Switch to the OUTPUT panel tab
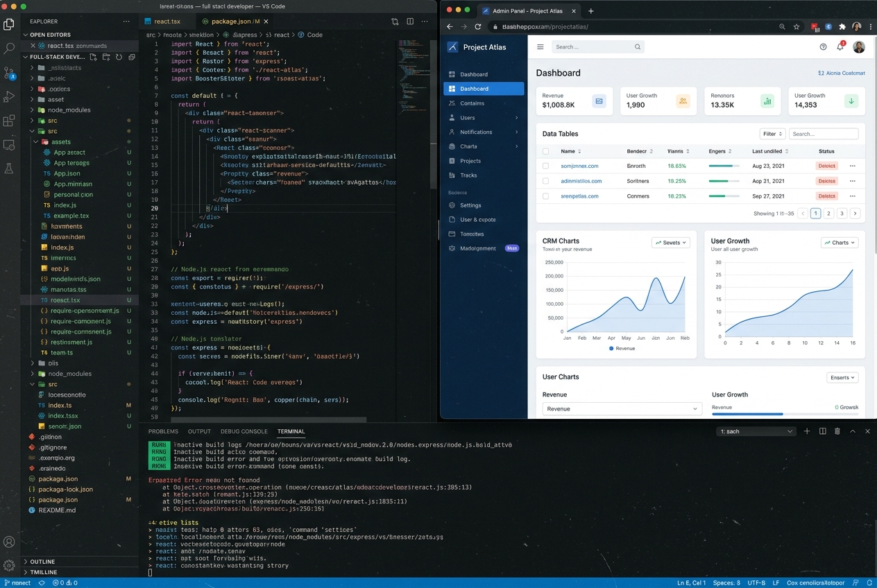Image resolution: width=877 pixels, height=588 pixels. pyautogui.click(x=199, y=431)
